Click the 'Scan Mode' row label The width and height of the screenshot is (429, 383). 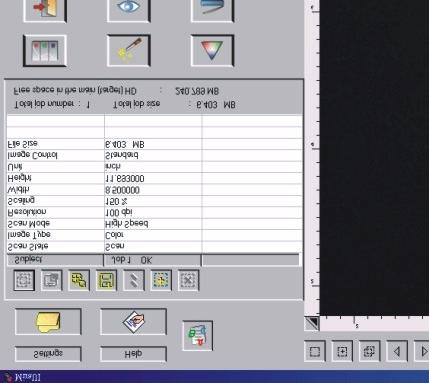(29, 223)
